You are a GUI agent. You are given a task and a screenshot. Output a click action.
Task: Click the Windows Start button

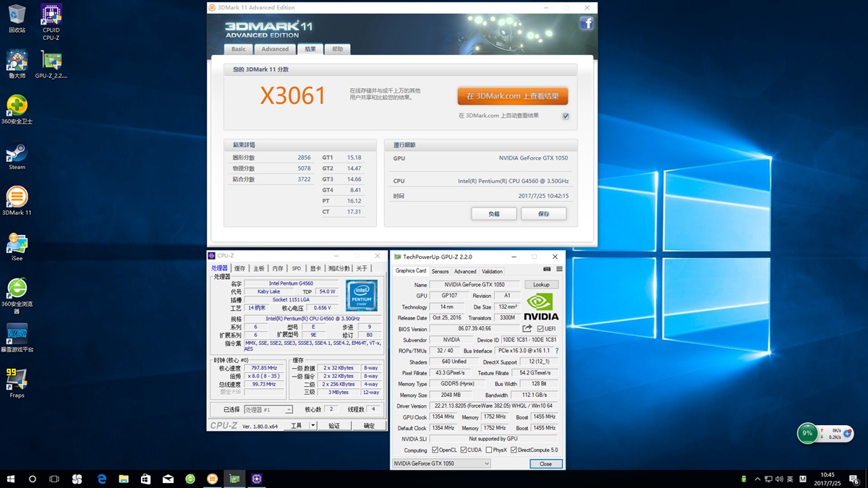point(11,479)
